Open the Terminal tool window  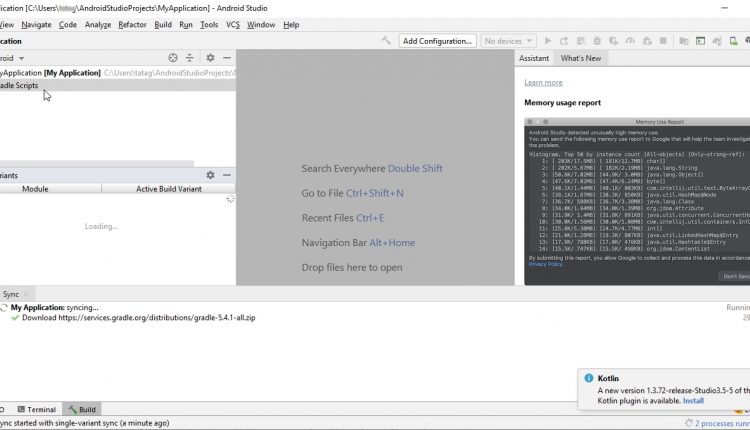[37, 409]
